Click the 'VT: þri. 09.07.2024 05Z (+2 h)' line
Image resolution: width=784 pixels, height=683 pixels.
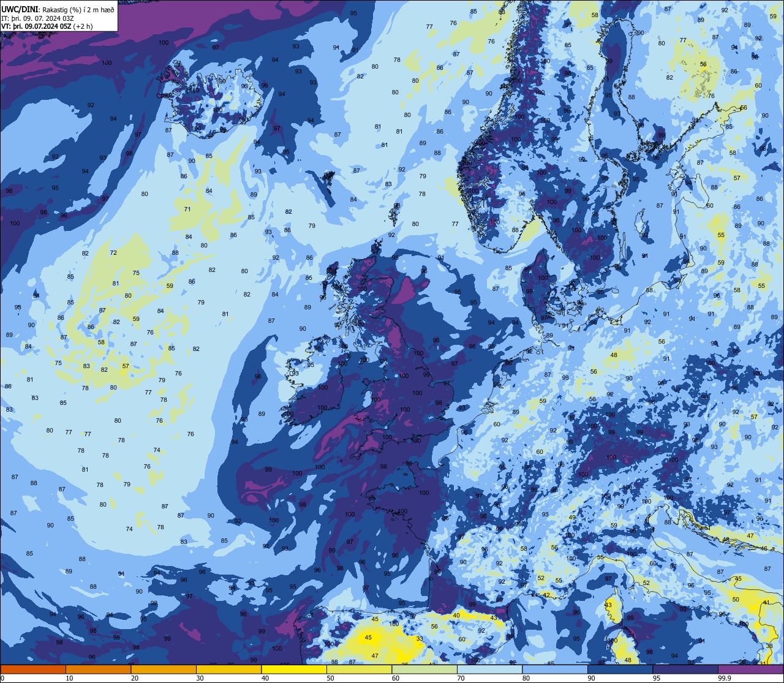47,26
